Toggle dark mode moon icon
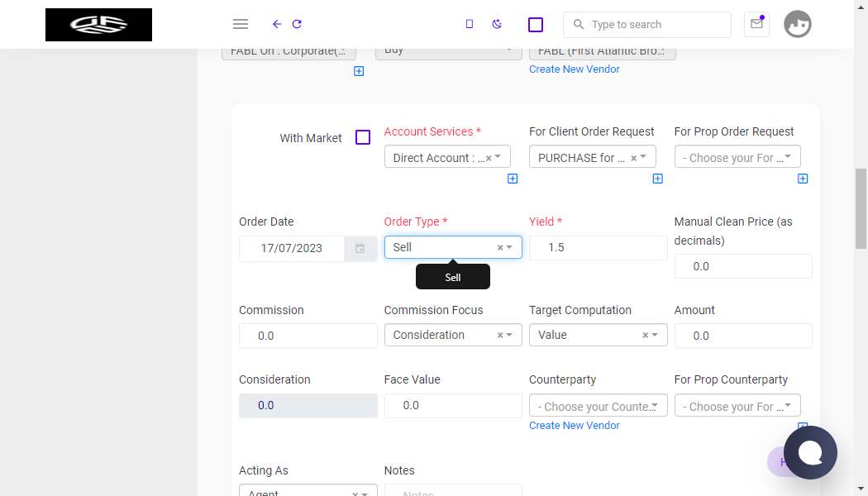The image size is (868, 496). click(x=497, y=24)
